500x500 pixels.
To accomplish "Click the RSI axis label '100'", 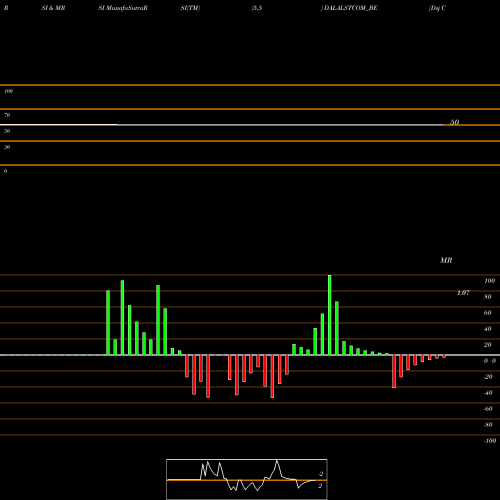I will click(x=8, y=91).
